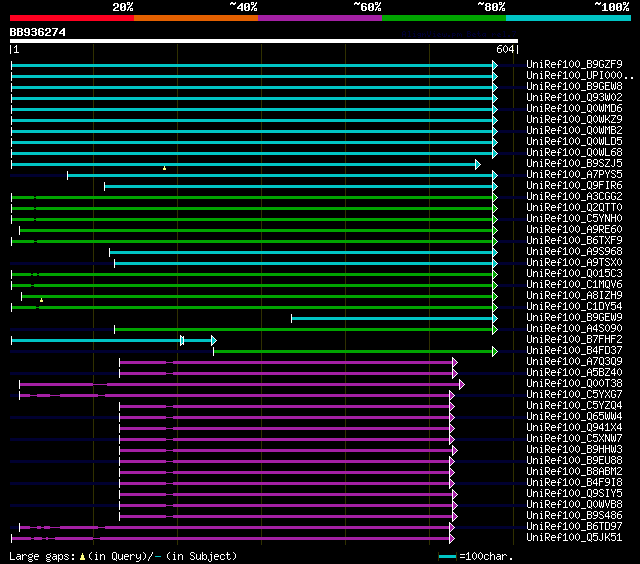Select the UniRef100_C5YNH0 hit label
Viewport: 640px width, 564px height.
(x=575, y=219)
